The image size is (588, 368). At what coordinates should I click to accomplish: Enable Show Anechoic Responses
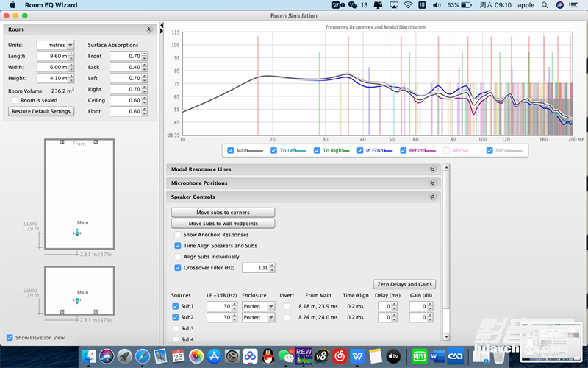178,235
